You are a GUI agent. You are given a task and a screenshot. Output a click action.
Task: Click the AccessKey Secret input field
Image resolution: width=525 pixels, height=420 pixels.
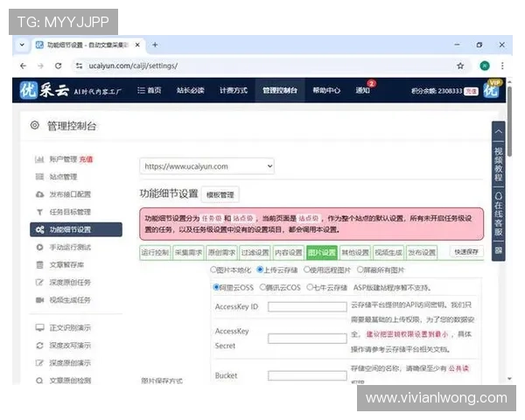(307, 339)
